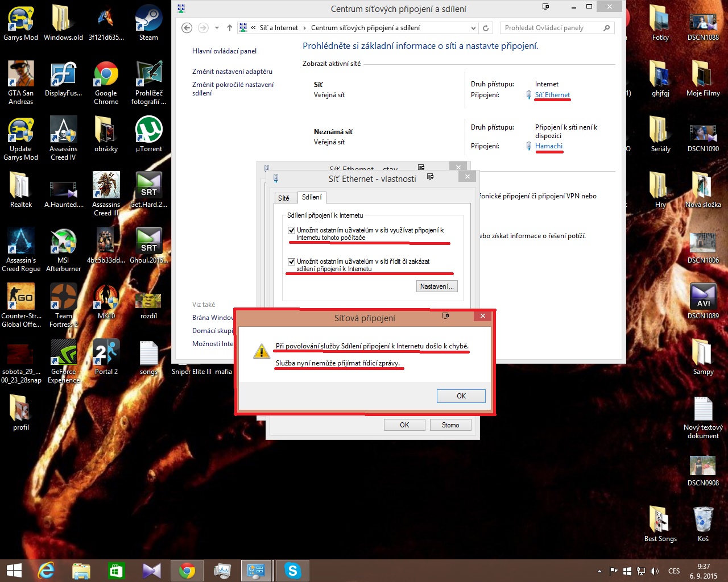The width and height of the screenshot is (728, 582).
Task: Open the recent locations dropdown beside the forward arrow
Action: pos(217,28)
